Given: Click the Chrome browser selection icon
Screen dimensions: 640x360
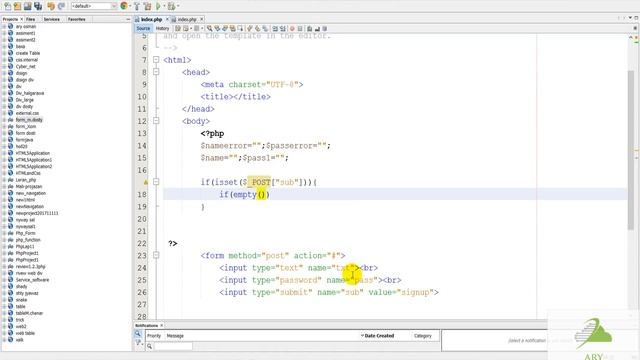Looking at the screenshot, I should coord(124,6).
